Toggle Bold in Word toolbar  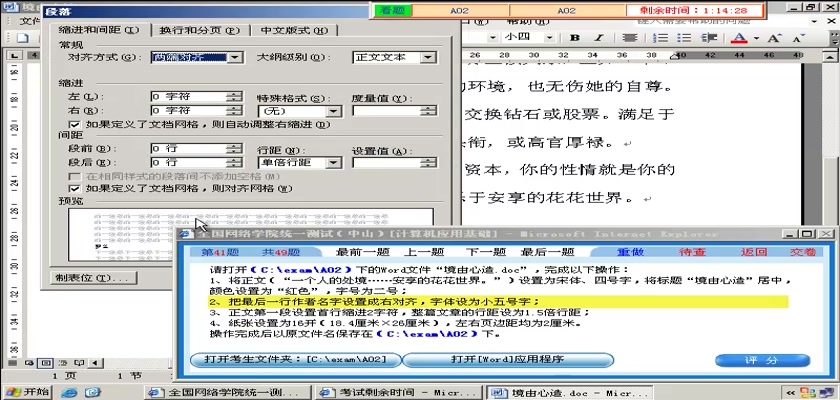pos(575,37)
